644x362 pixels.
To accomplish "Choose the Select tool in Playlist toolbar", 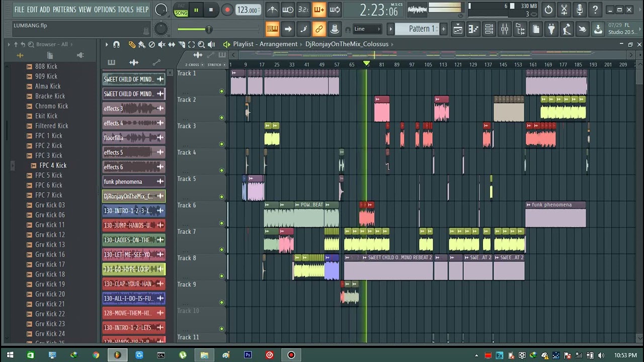I will click(191, 44).
